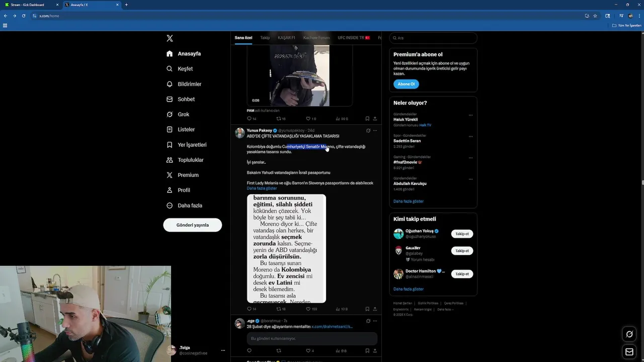
Task: Open options for Haluk Yürekli trend
Action: pyautogui.click(x=470, y=115)
